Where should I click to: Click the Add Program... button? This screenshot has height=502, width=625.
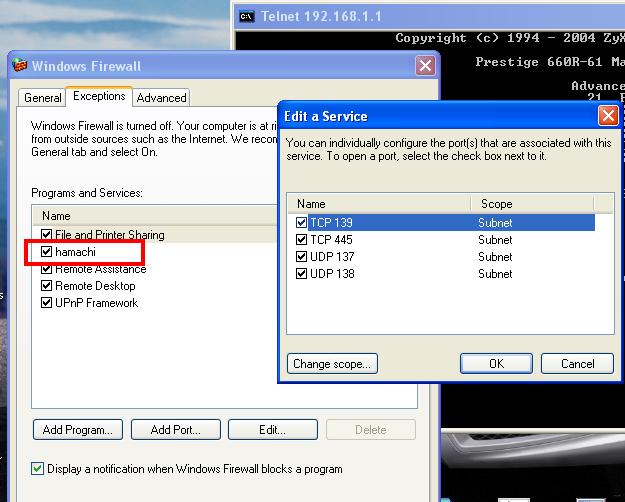click(78, 429)
